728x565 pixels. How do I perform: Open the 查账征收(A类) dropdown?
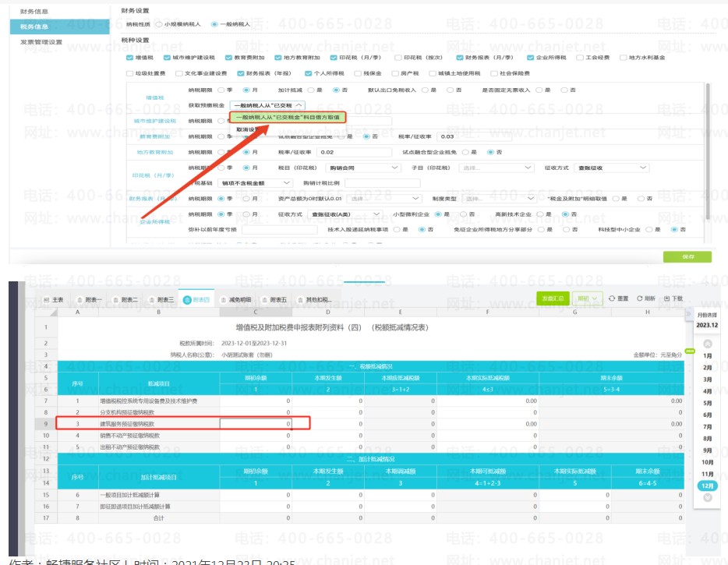pyautogui.click(x=345, y=214)
